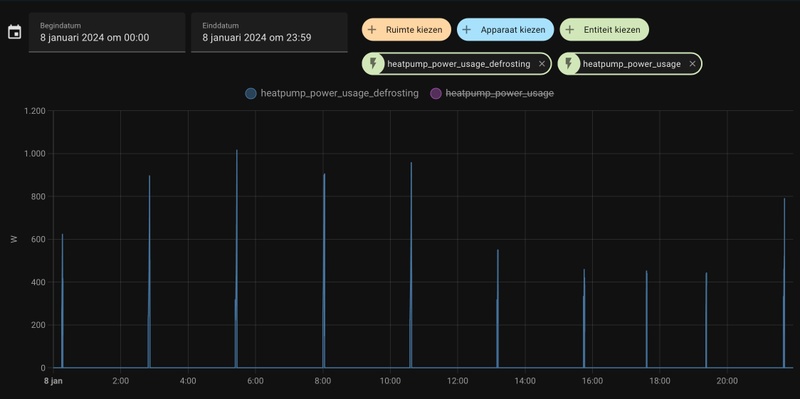Open the calendar date range picker icon
800x399 pixels.
coord(15,32)
